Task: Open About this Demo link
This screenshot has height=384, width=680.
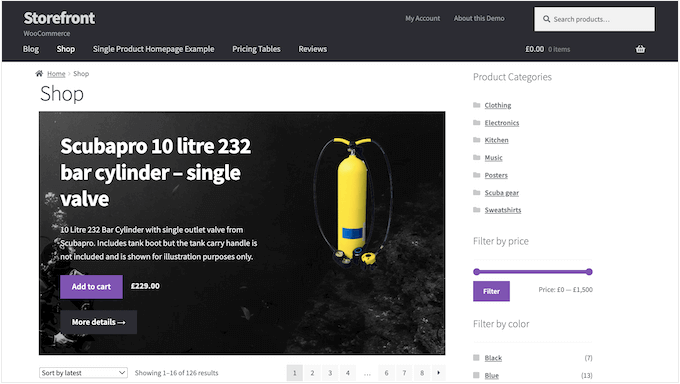Action: click(x=479, y=18)
